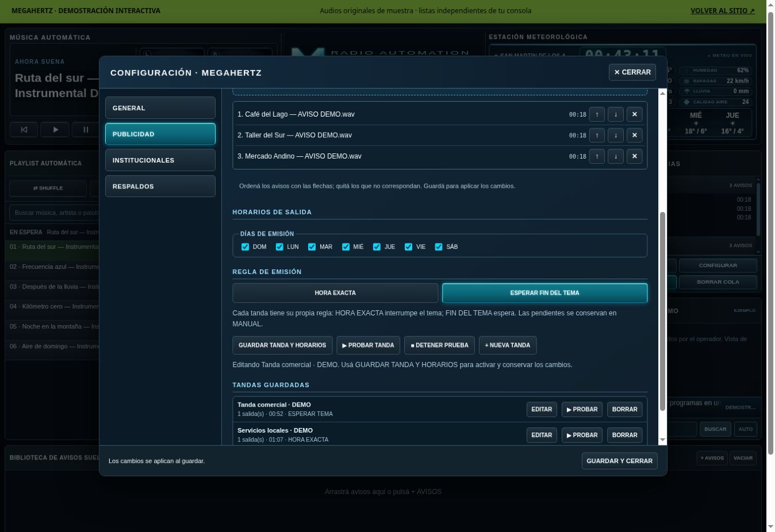Click VACIAR in biblioteca panel

click(x=743, y=458)
